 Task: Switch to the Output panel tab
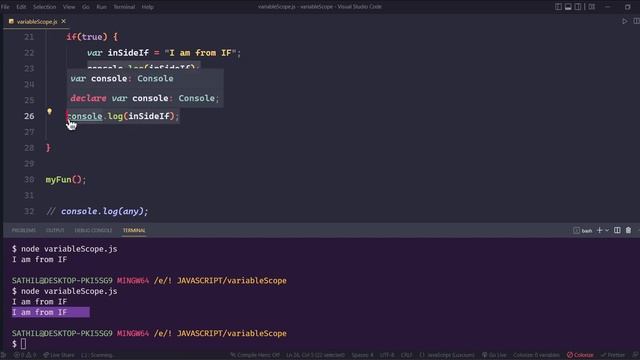point(55,231)
